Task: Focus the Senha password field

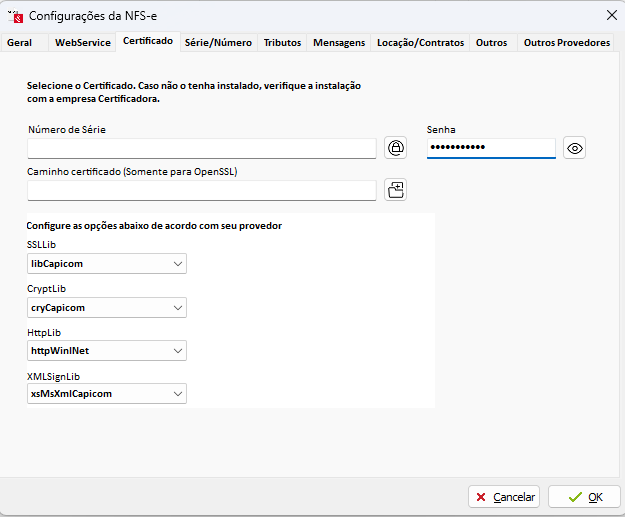Action: [x=490, y=149]
